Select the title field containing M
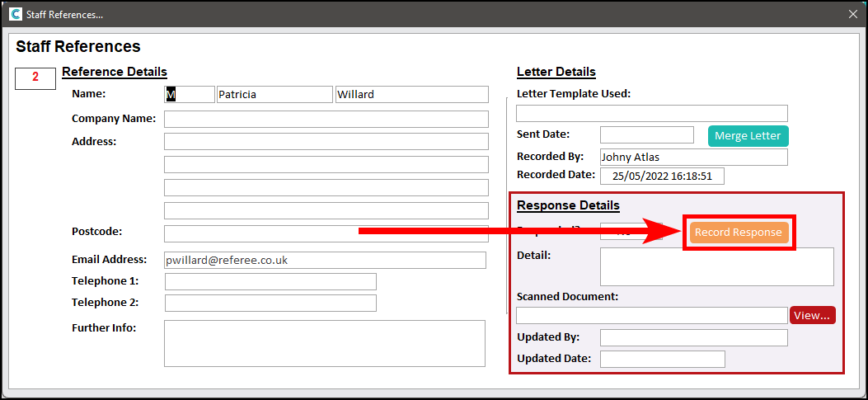The width and height of the screenshot is (868, 400). pos(189,95)
